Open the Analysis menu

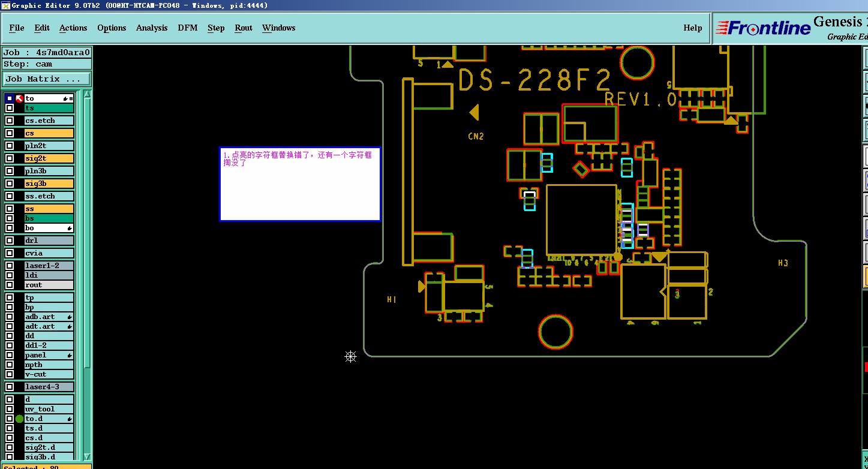152,28
